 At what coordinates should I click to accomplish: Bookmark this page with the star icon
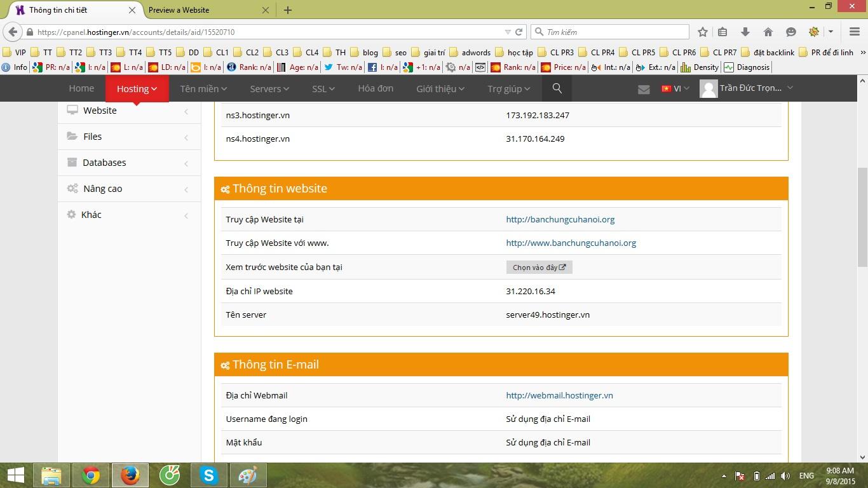pos(702,32)
